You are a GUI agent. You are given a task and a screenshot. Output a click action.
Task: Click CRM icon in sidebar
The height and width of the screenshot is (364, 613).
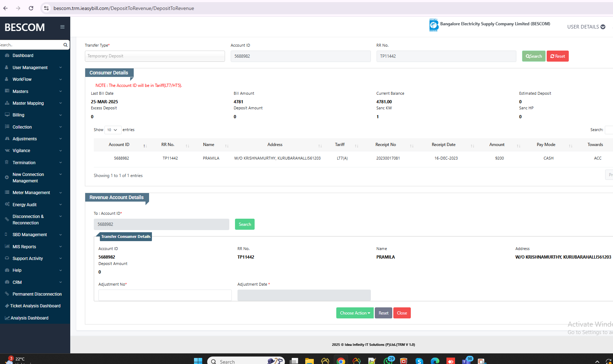pos(7,282)
